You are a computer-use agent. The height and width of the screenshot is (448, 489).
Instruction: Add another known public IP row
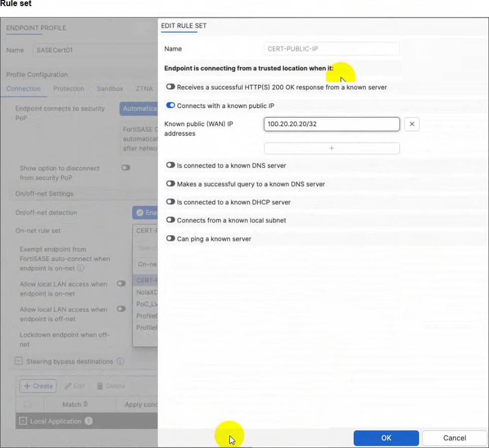pos(331,148)
